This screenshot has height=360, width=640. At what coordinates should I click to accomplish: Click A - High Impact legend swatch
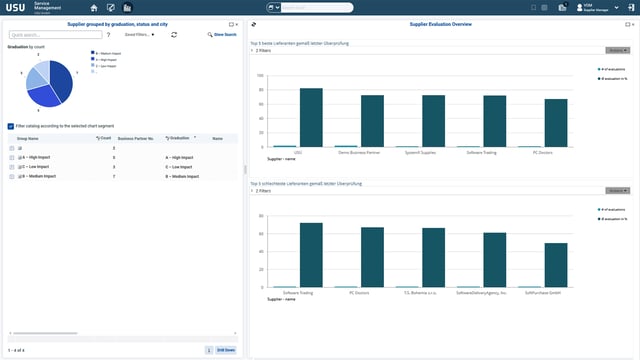pyautogui.click(x=93, y=59)
